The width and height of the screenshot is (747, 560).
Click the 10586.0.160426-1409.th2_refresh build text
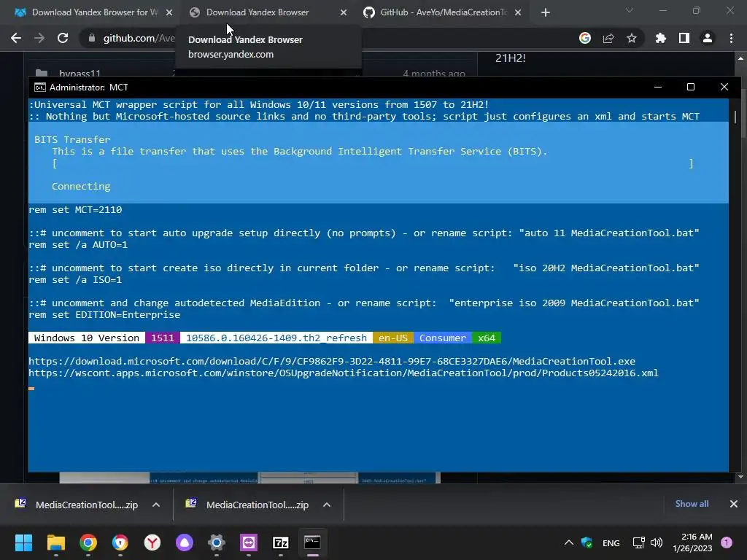(x=276, y=338)
